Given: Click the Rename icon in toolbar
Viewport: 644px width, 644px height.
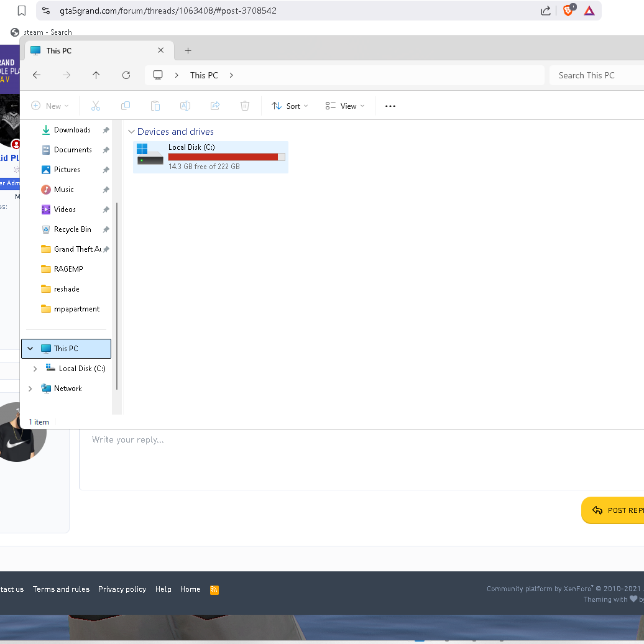Looking at the screenshot, I should pos(185,106).
